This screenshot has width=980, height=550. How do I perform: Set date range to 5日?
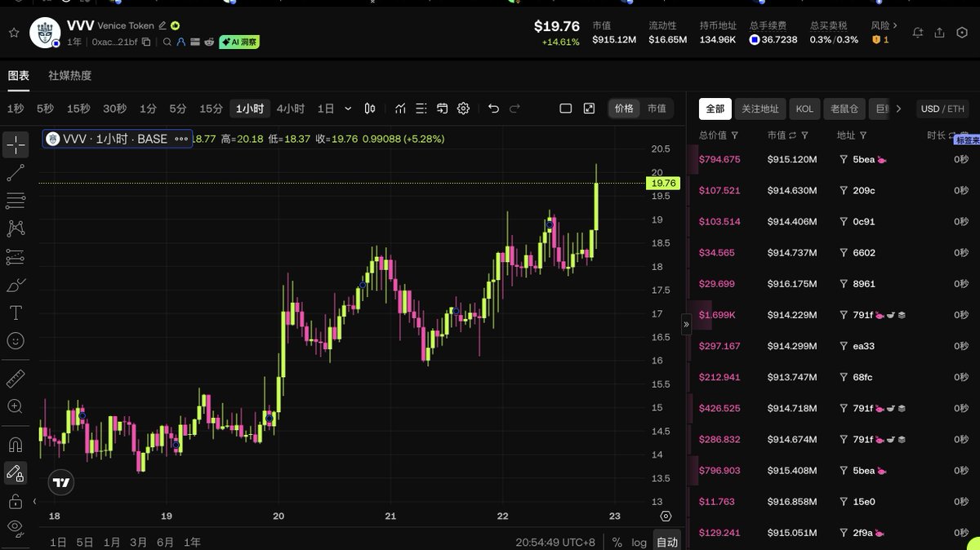[85, 542]
